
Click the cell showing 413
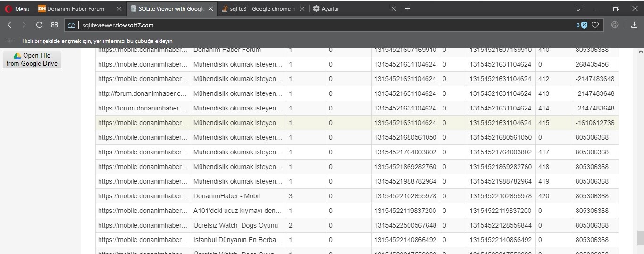click(x=554, y=93)
